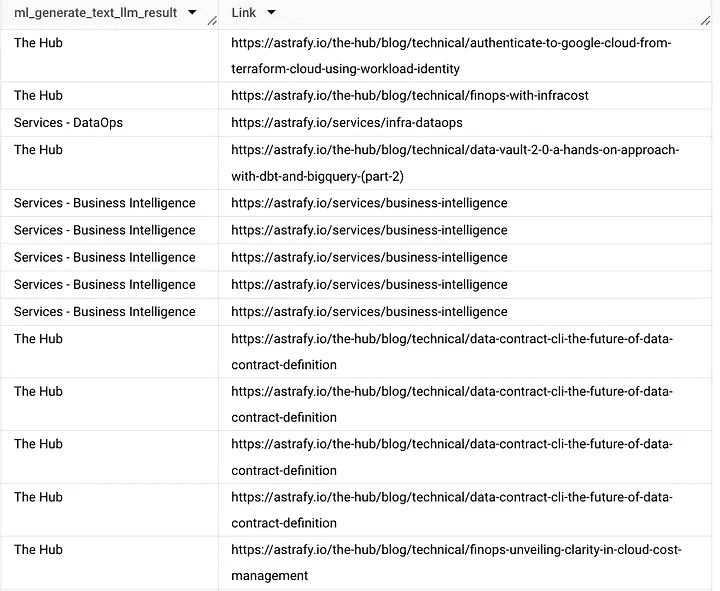
Task: Click the services/infra-dataops link cell
Action: [x=465, y=123]
